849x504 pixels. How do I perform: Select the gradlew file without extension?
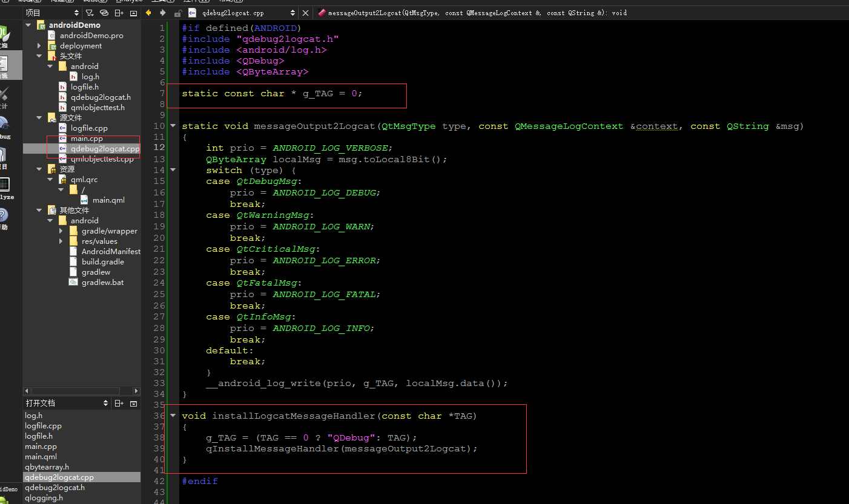pos(96,272)
